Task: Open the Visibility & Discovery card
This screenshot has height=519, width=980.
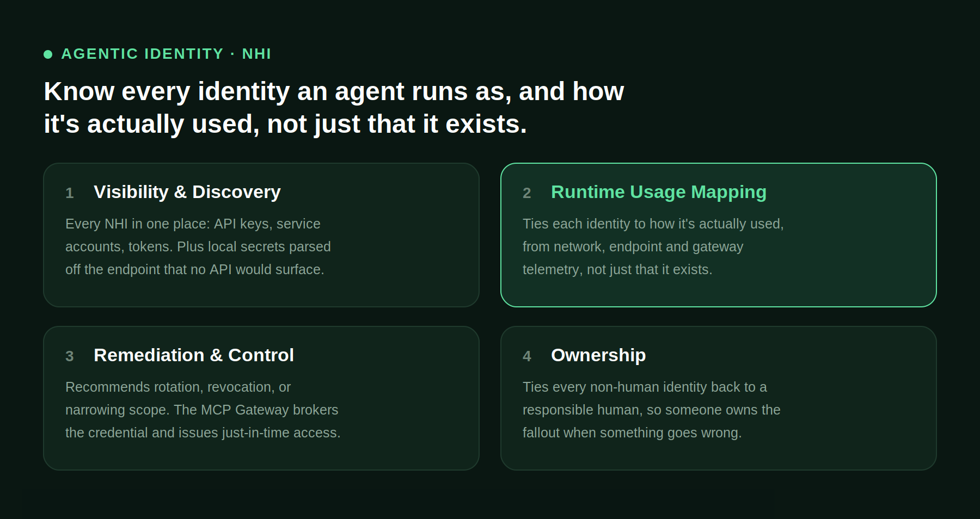Action: (x=261, y=235)
